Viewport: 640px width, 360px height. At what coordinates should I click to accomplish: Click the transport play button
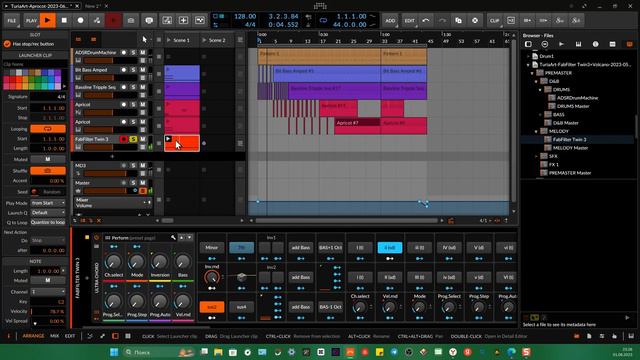pyautogui.click(x=48, y=20)
